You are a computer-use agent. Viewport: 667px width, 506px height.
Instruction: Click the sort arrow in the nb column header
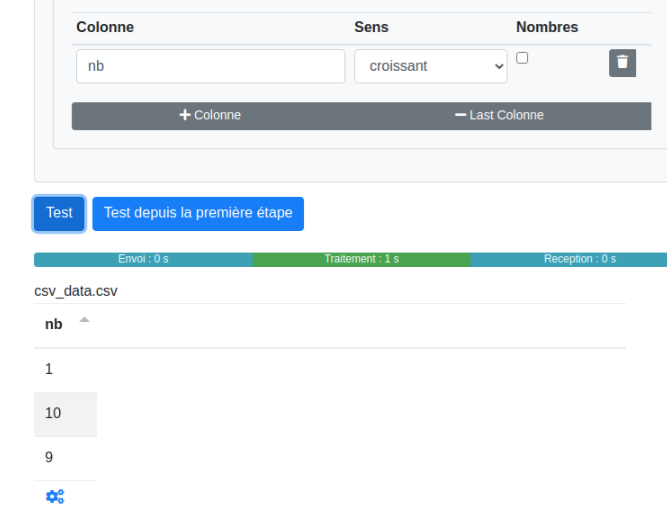click(84, 322)
